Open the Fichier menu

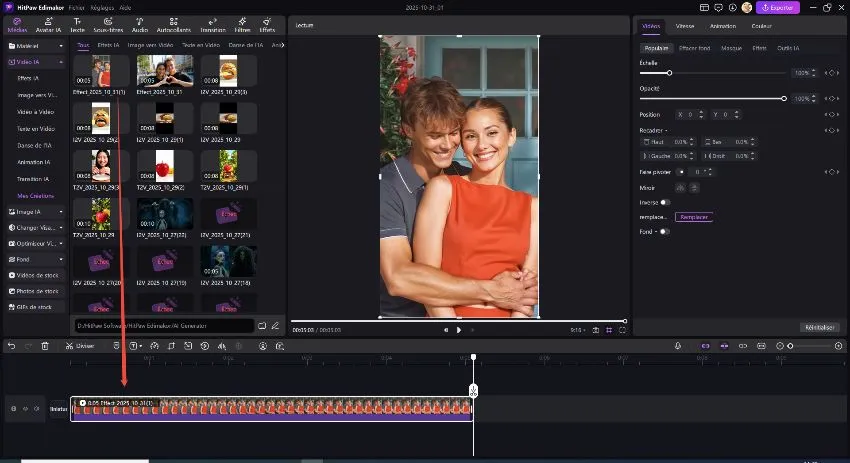point(76,7)
